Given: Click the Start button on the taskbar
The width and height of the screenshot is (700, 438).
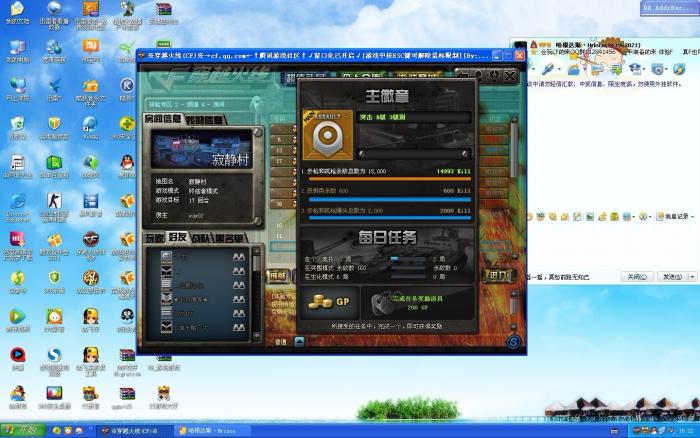Looking at the screenshot, I should point(22,430).
